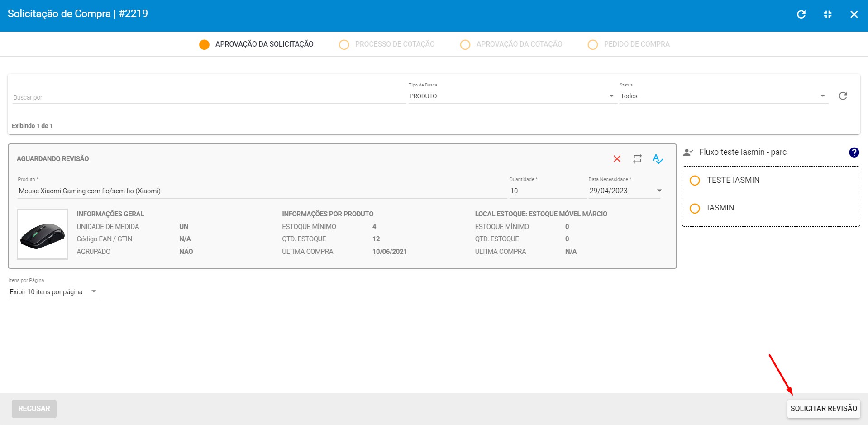Click the red X reject item icon
The width and height of the screenshot is (868, 425).
617,159
